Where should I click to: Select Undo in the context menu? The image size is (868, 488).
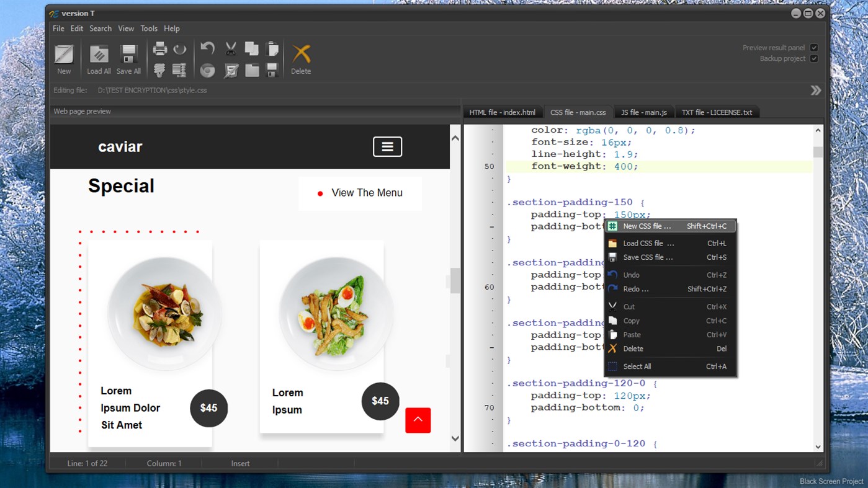click(670, 275)
